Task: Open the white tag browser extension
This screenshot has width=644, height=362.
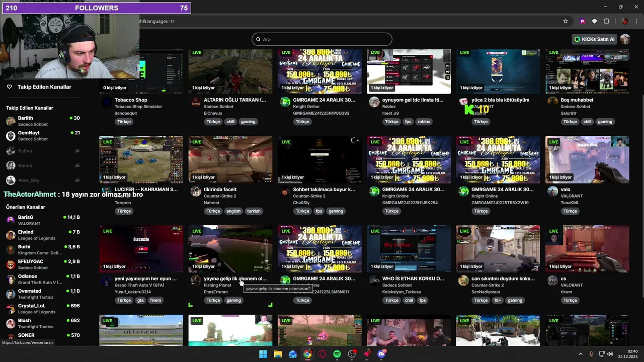Action: pos(594,21)
